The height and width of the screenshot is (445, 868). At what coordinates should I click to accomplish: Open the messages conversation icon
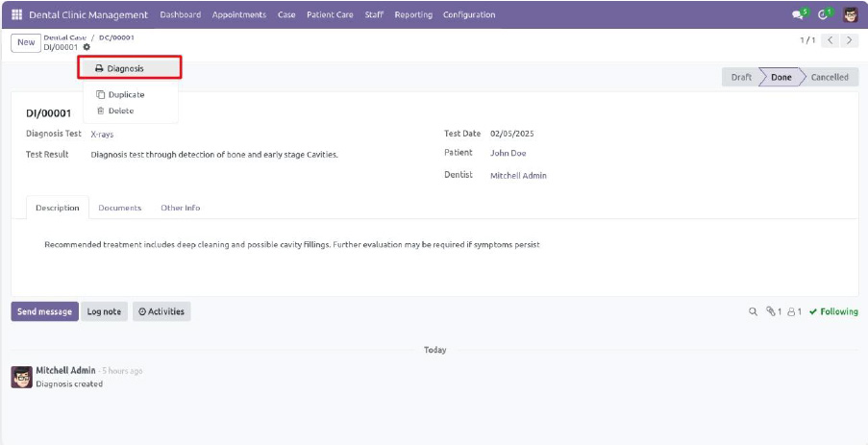coord(797,14)
